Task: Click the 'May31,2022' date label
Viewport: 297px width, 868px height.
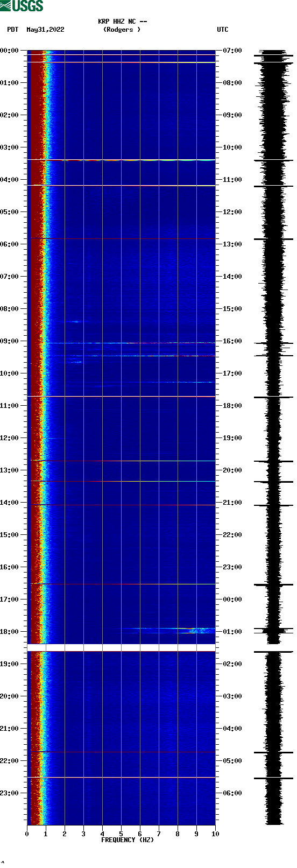Action: [45, 30]
